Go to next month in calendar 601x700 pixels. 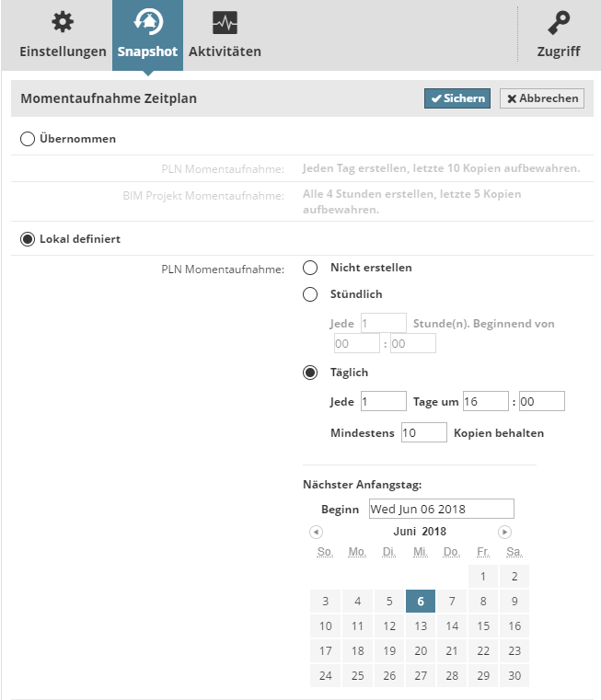point(504,532)
